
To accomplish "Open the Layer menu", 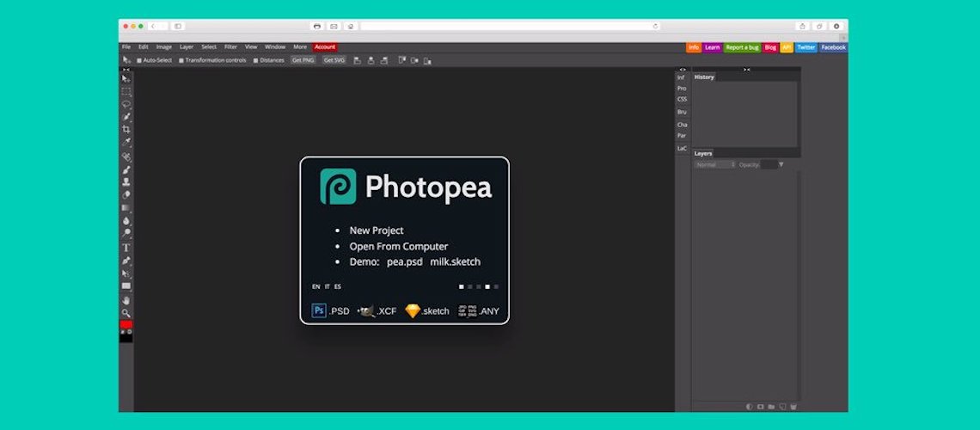I will (187, 47).
